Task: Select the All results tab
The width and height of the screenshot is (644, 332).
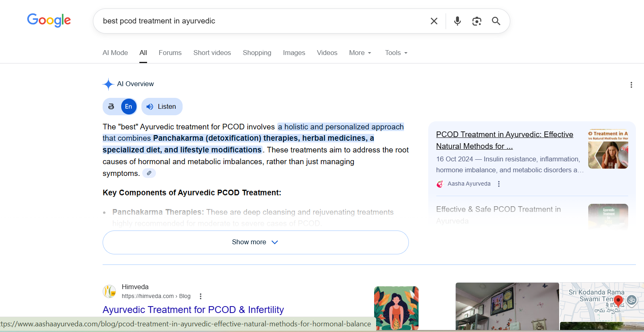Action: (143, 53)
